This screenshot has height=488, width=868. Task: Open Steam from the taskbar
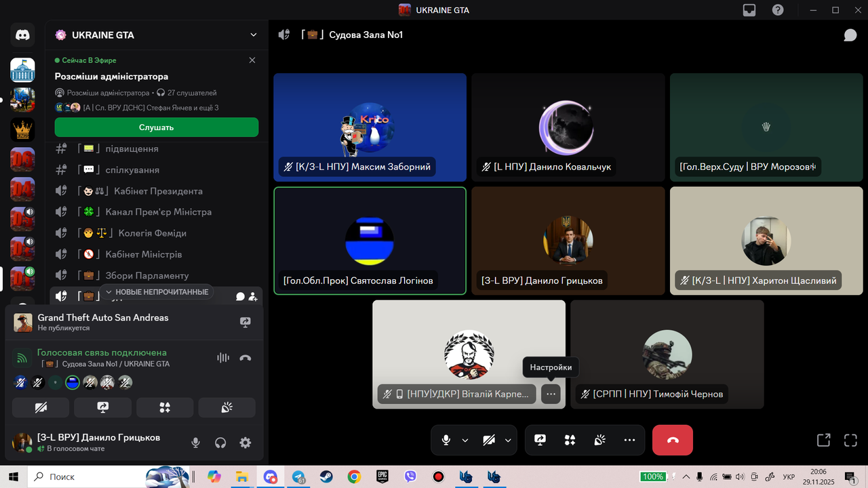326,476
